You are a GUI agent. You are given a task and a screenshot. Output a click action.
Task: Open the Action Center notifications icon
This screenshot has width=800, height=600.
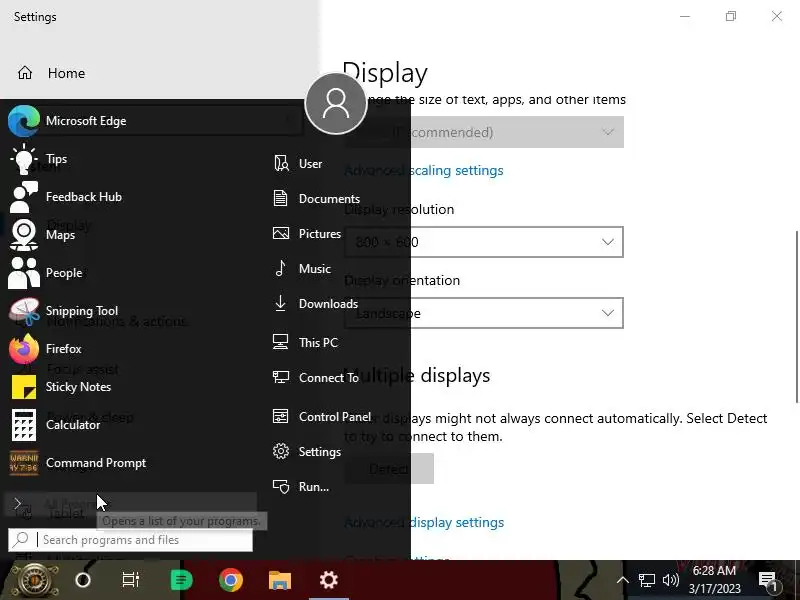tap(767, 581)
